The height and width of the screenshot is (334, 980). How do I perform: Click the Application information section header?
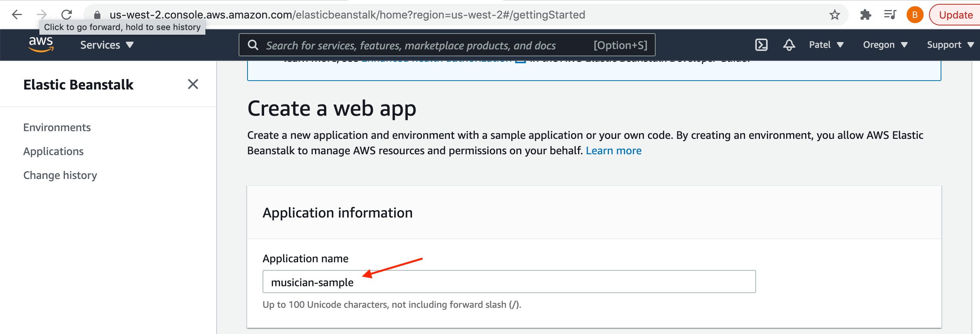337,213
